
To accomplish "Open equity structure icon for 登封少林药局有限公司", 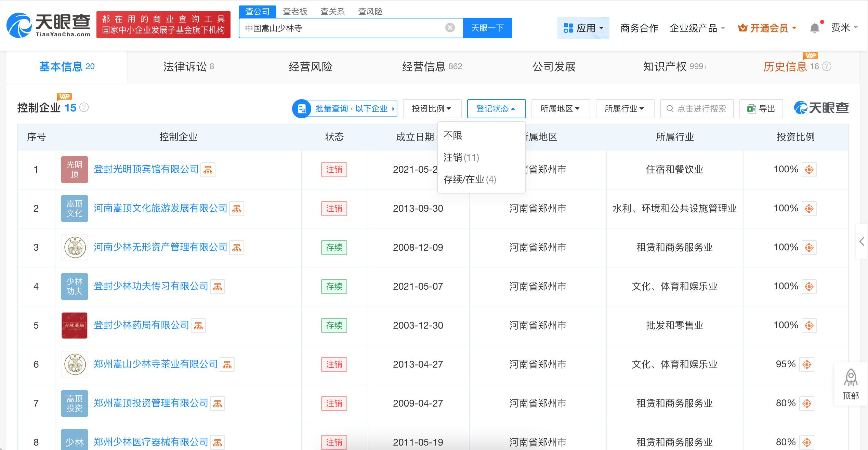I will pos(198,326).
